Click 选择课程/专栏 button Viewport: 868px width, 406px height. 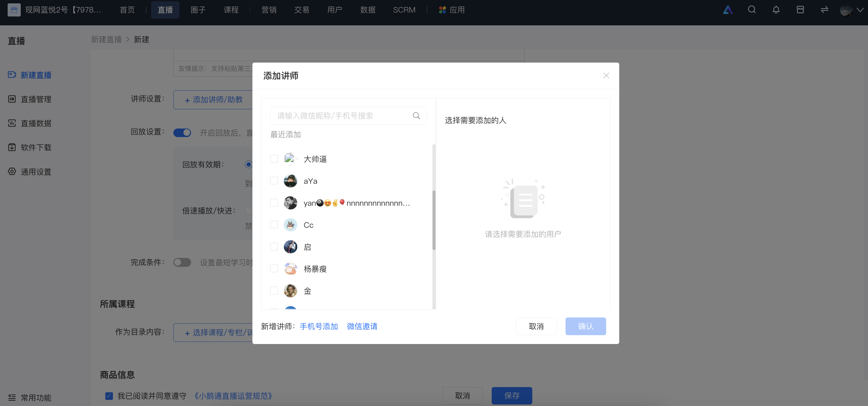click(213, 332)
